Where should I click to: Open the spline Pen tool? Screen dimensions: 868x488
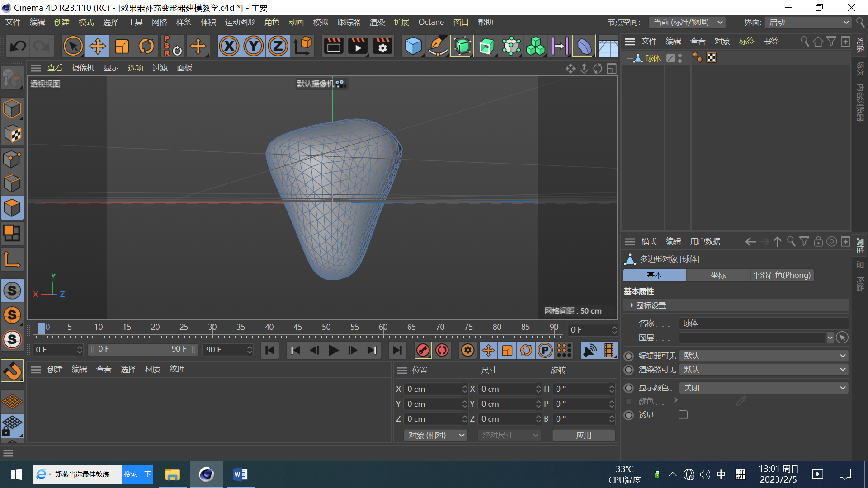click(438, 46)
